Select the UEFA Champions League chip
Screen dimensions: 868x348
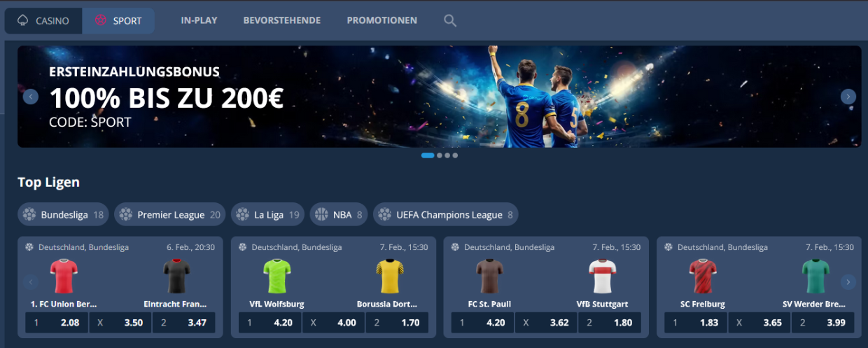(446, 214)
